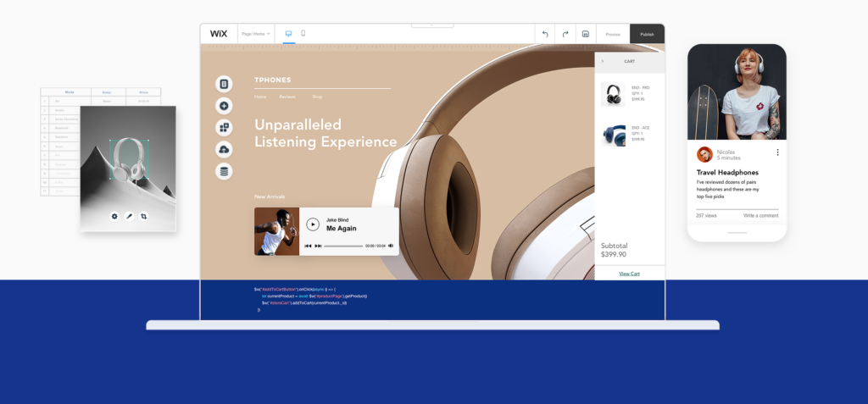Skip to previous track in player
Image resolution: width=868 pixels, height=404 pixels.
(x=308, y=246)
